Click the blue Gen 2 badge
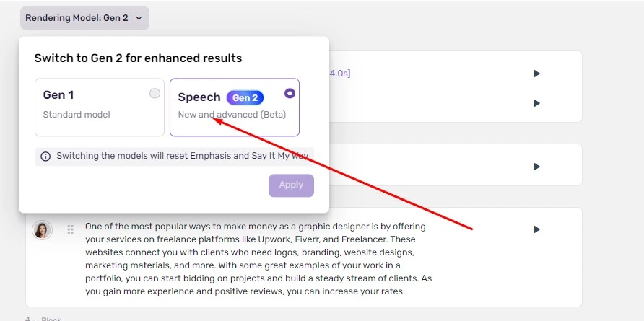 (245, 97)
